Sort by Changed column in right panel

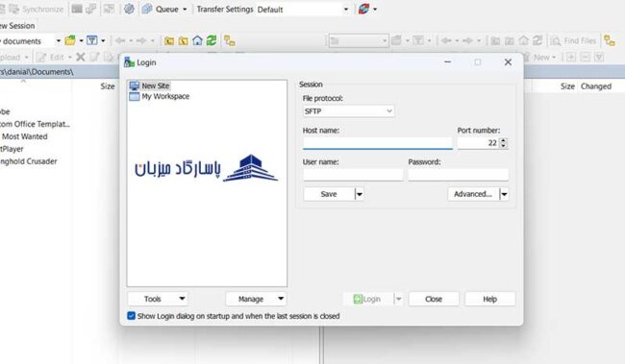click(596, 86)
